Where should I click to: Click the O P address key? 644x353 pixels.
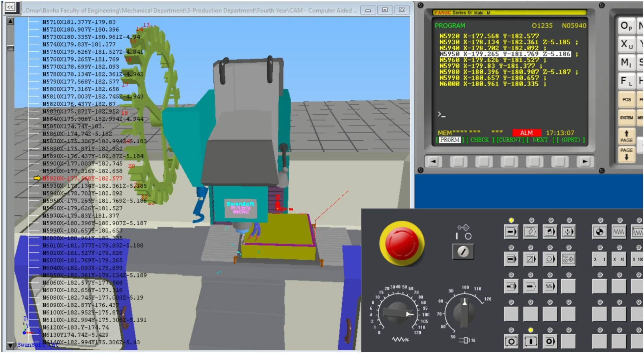point(626,26)
